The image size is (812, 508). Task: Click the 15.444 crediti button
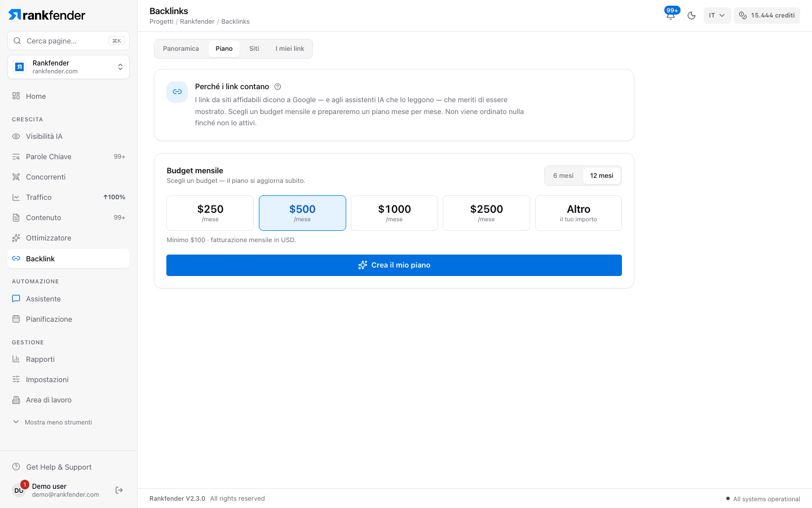(767, 15)
